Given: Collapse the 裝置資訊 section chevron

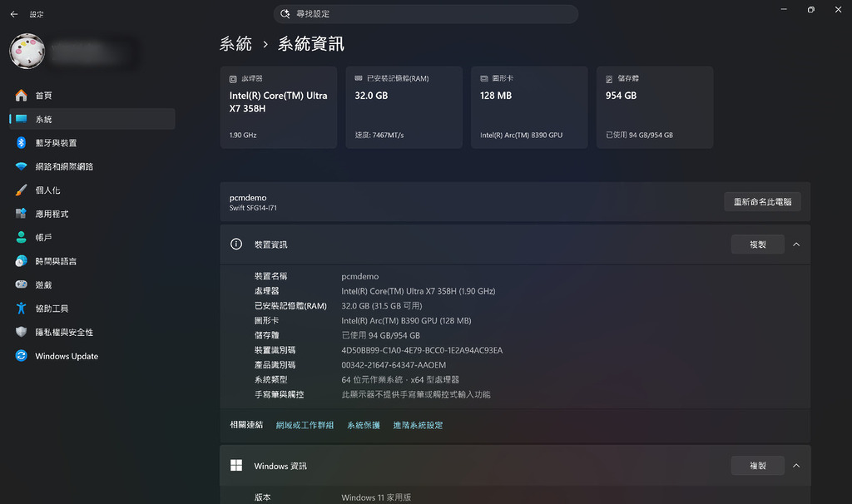Looking at the screenshot, I should (x=796, y=245).
